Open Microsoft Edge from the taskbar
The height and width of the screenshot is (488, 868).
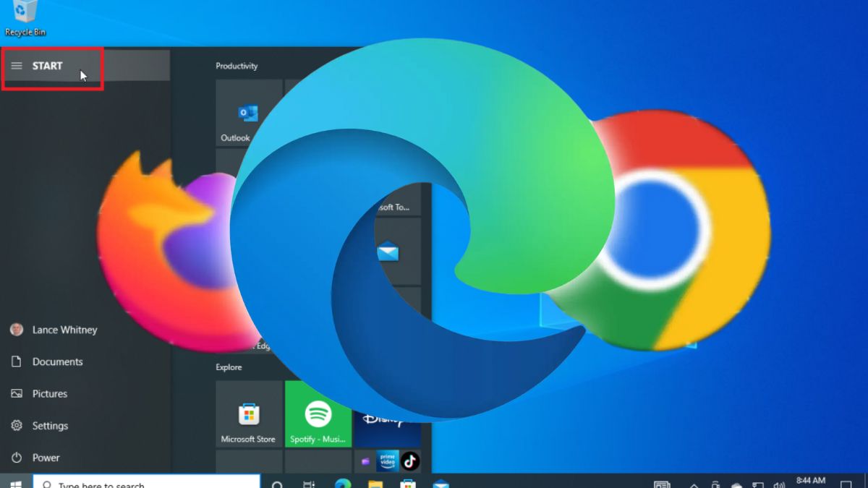pos(342,484)
